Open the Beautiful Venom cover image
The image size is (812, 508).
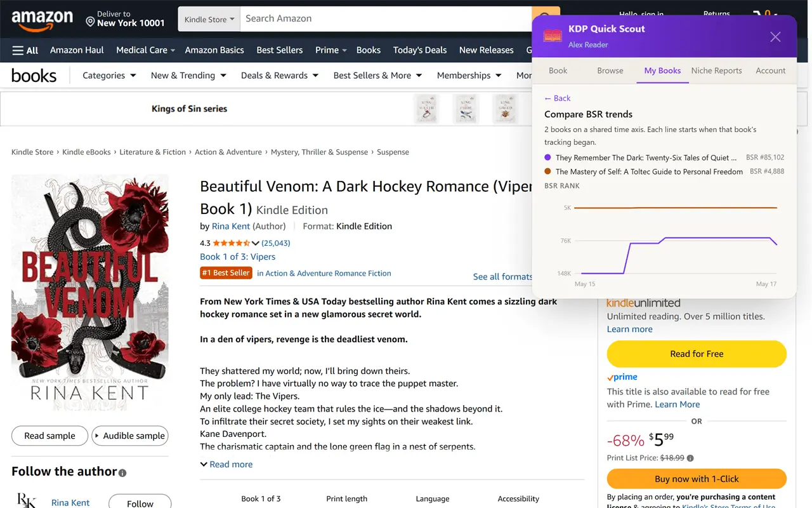[90, 293]
